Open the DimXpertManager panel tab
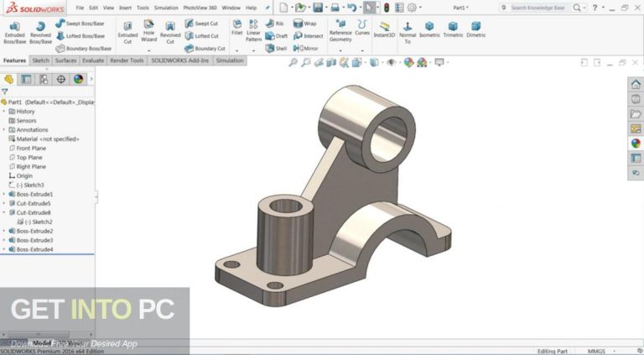The width and height of the screenshot is (644, 355). click(x=60, y=79)
